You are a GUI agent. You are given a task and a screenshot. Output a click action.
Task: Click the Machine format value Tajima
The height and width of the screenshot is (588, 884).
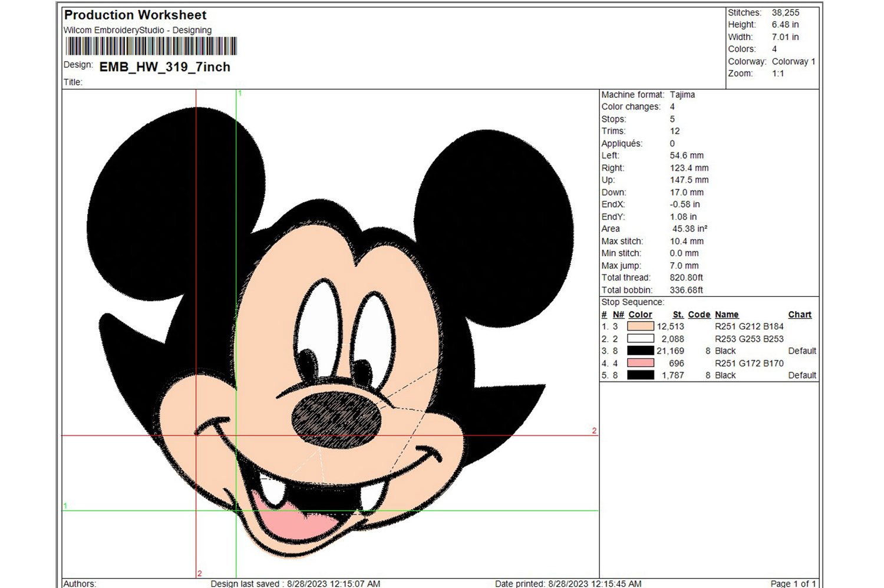click(x=682, y=95)
